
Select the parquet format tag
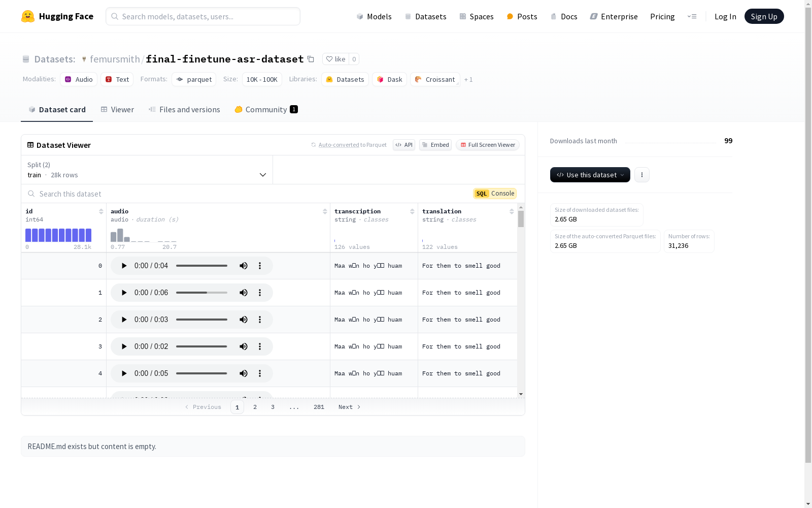[x=194, y=79]
